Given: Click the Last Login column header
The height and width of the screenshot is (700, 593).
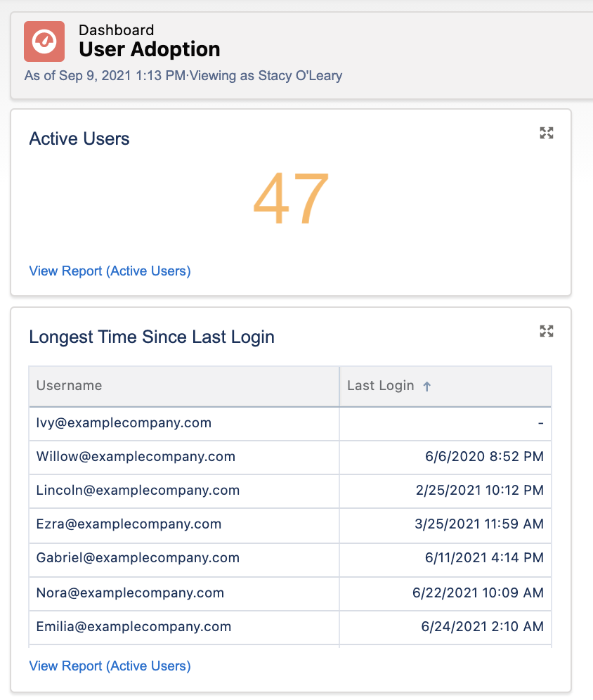Looking at the screenshot, I should 379,385.
